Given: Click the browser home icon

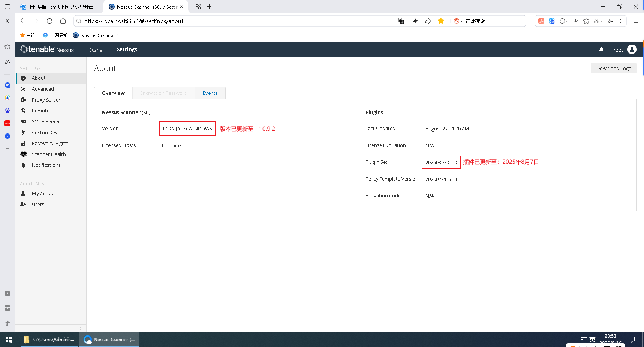Looking at the screenshot, I should pos(63,21).
